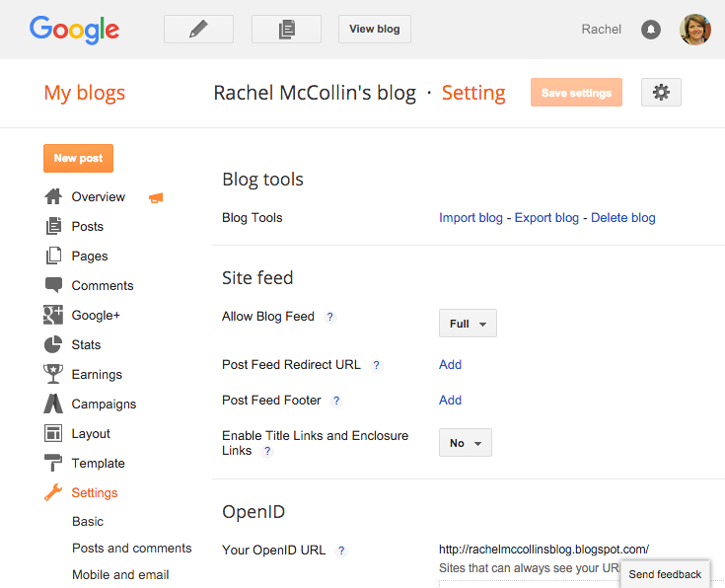Click the Posts sidebar icon
Image resolution: width=725 pixels, height=588 pixels.
(x=53, y=226)
